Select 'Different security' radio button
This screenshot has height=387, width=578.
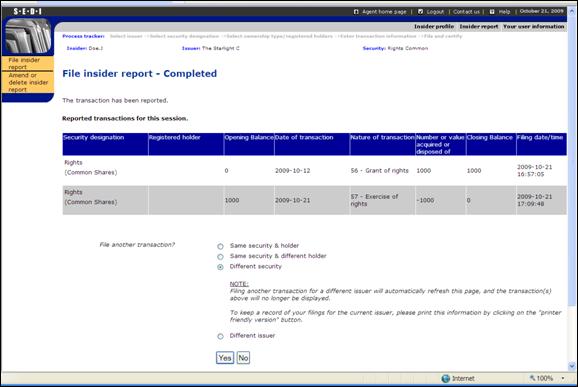pyautogui.click(x=220, y=267)
